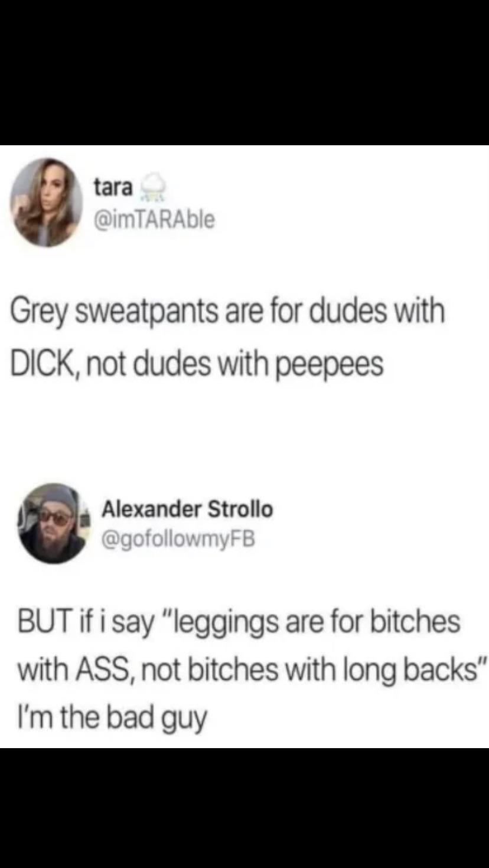Click the line starting Grey sweatpants
Image resolution: width=489 pixels, height=868 pixels.
point(227,312)
